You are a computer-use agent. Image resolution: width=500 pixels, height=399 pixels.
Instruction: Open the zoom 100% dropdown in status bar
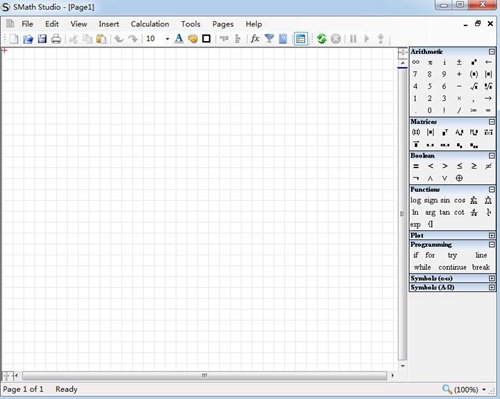(x=484, y=389)
